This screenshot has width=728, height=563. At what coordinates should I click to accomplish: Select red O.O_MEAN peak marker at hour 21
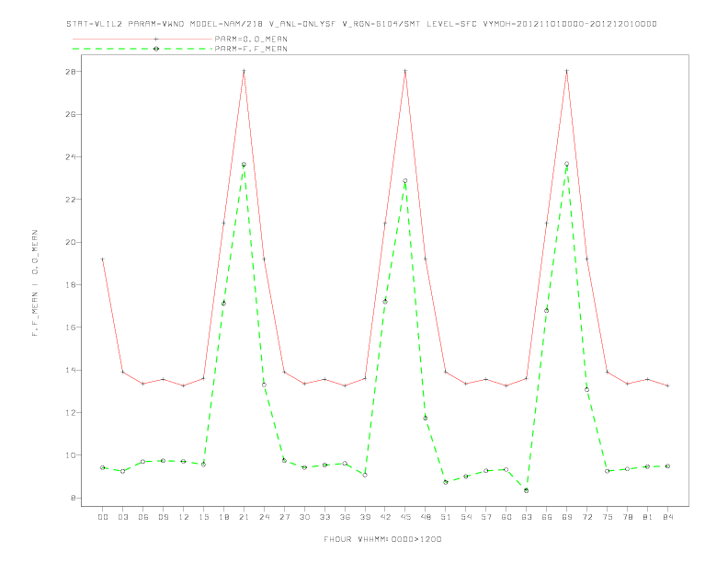(244, 71)
